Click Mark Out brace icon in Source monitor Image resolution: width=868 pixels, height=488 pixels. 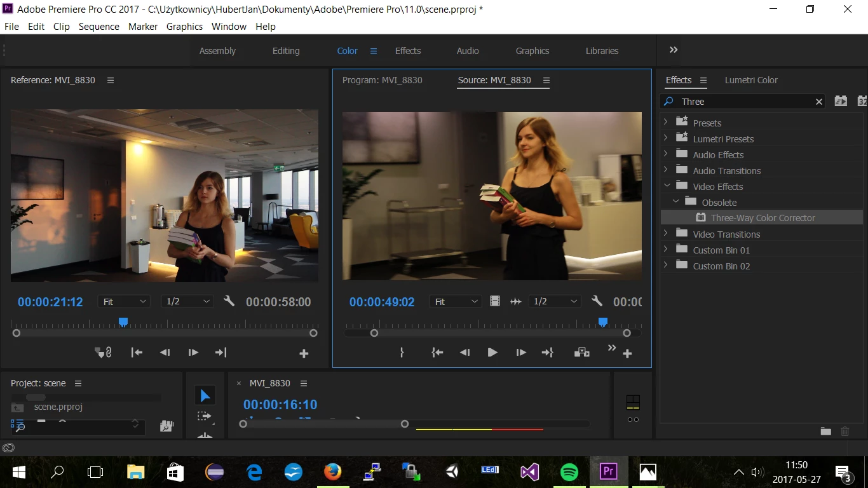coord(402,352)
